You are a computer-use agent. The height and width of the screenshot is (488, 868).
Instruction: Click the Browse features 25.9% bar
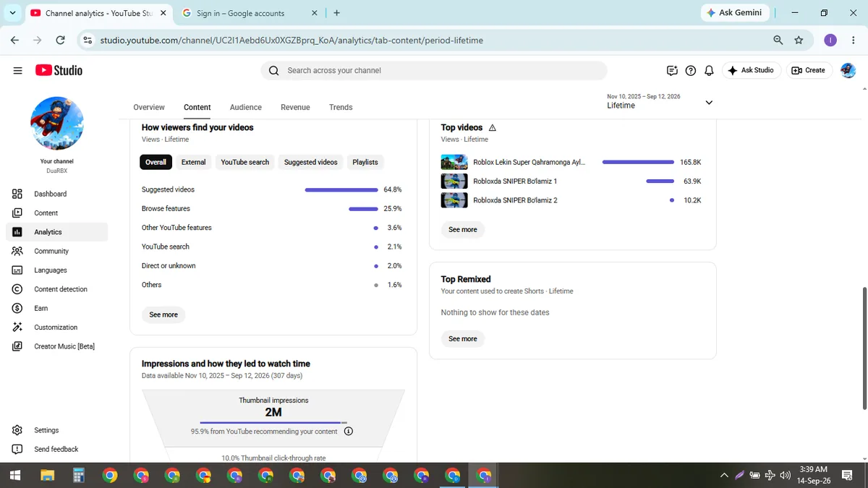363,208
